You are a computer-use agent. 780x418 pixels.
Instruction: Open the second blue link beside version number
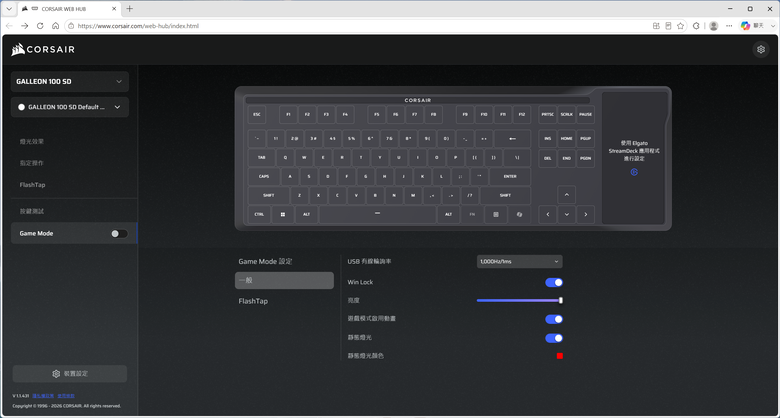point(66,396)
